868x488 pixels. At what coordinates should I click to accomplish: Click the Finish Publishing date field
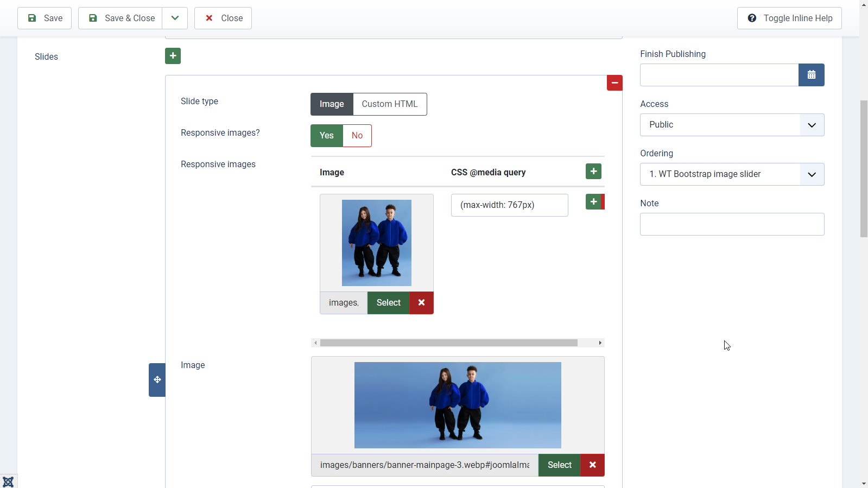point(719,75)
